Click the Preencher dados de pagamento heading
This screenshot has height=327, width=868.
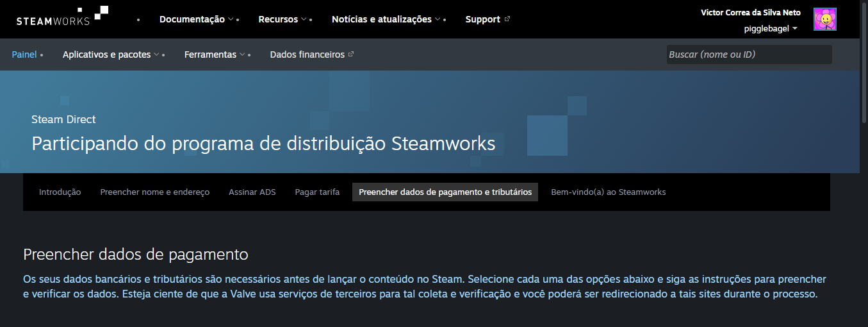tap(136, 255)
